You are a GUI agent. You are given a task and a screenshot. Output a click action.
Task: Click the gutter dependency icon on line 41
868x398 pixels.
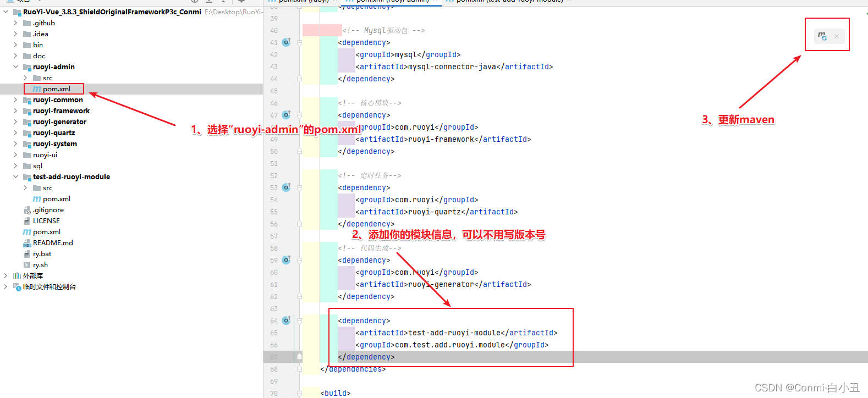pyautogui.click(x=286, y=42)
